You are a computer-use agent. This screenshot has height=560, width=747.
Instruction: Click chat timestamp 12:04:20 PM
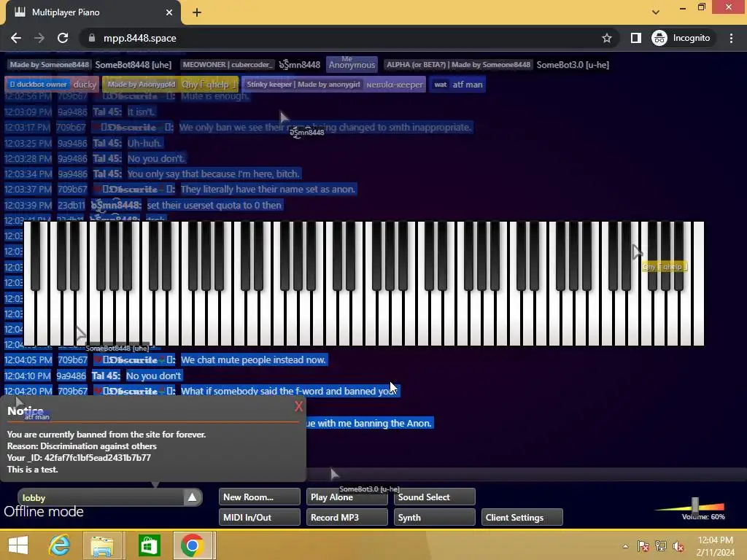(28, 391)
